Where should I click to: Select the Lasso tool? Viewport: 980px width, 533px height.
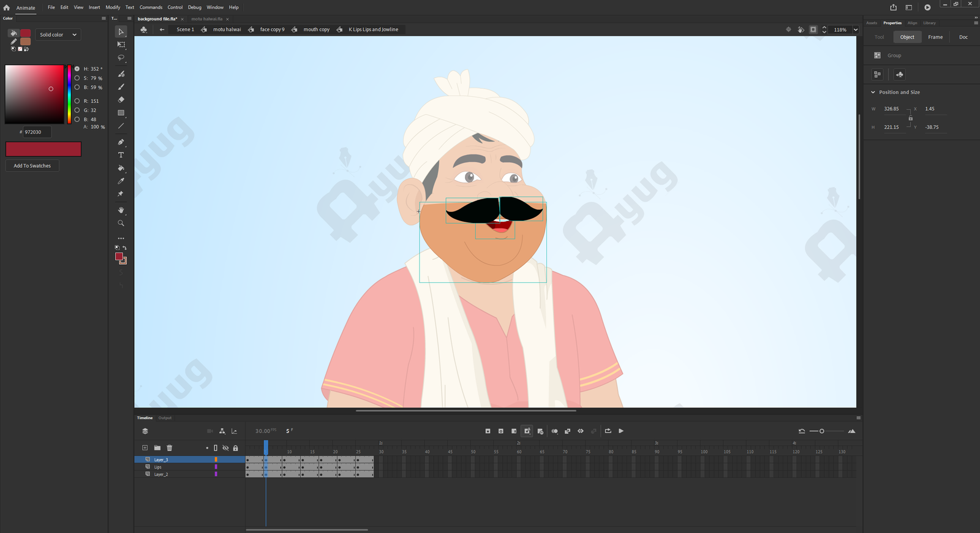[x=121, y=58]
